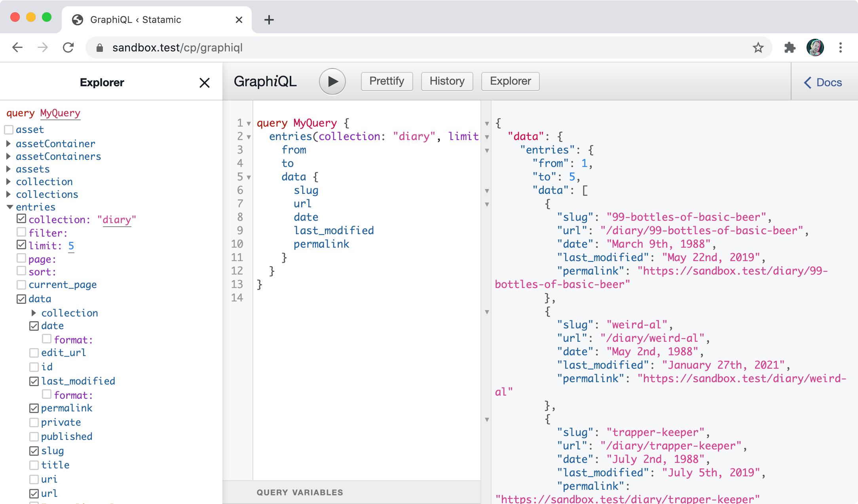
Task: Uncheck the date field
Action: [x=34, y=326]
